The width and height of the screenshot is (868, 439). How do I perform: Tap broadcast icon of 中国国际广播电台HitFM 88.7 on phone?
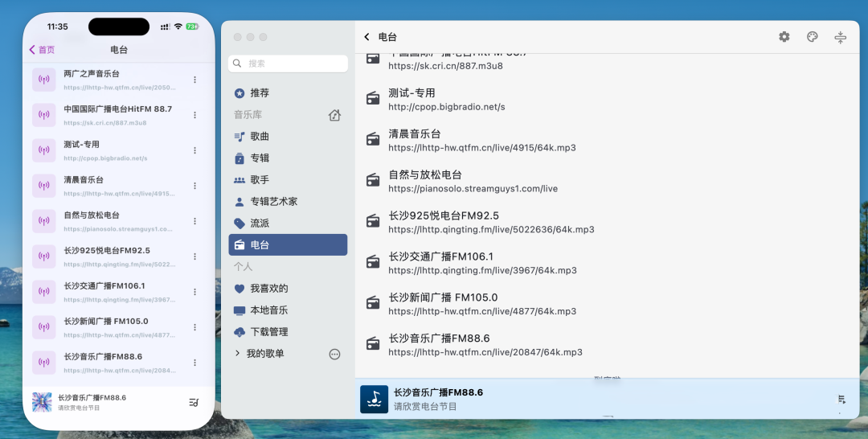click(43, 115)
